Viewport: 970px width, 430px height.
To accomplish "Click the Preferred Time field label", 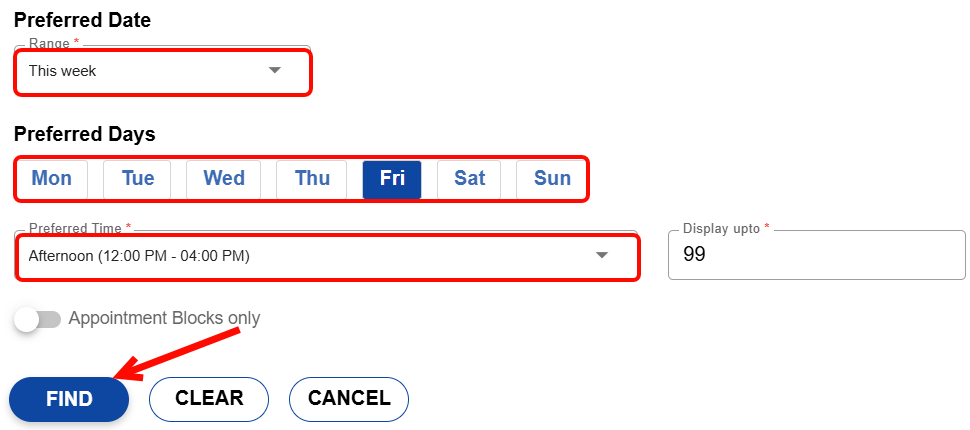I will click(76, 229).
